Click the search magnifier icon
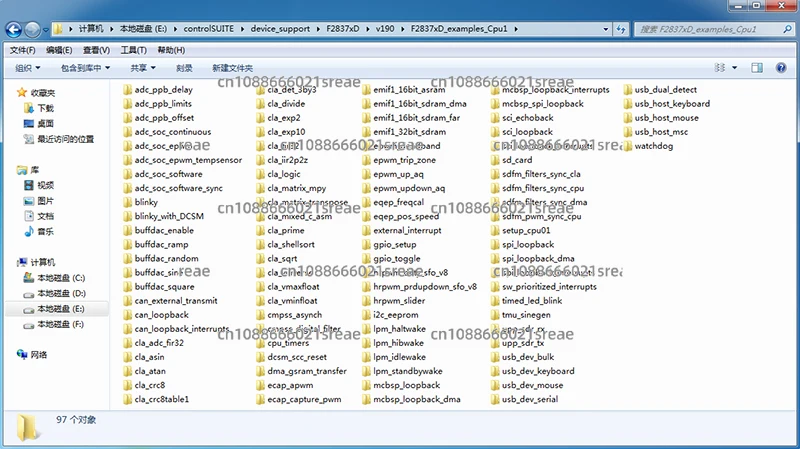This screenshot has height=449, width=800. [x=787, y=29]
